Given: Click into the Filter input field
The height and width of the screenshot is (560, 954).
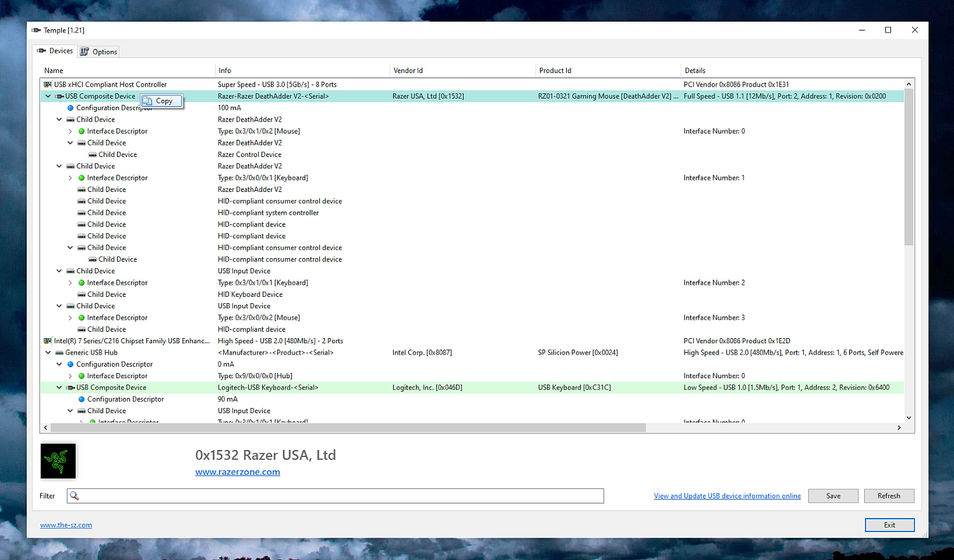Looking at the screenshot, I should (x=335, y=496).
